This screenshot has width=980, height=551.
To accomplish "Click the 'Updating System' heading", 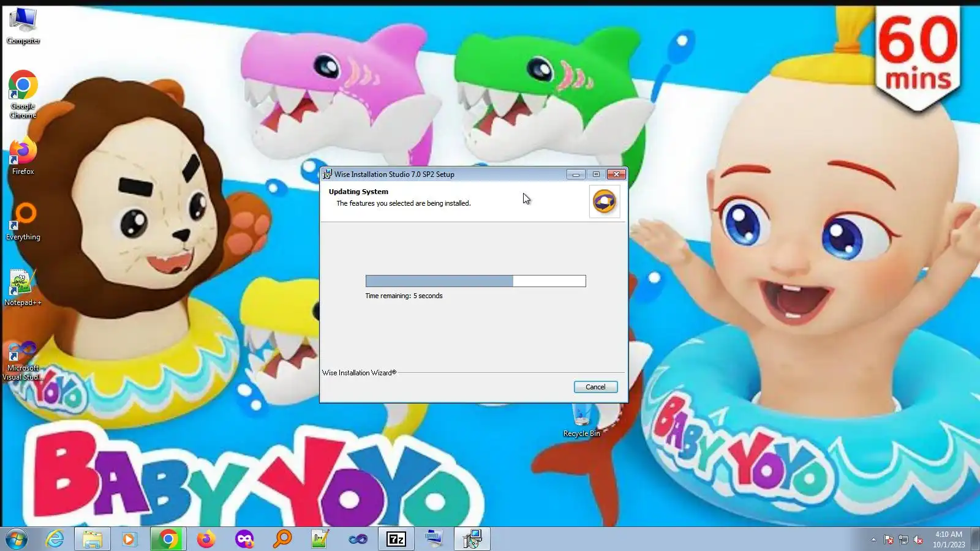I will point(358,192).
